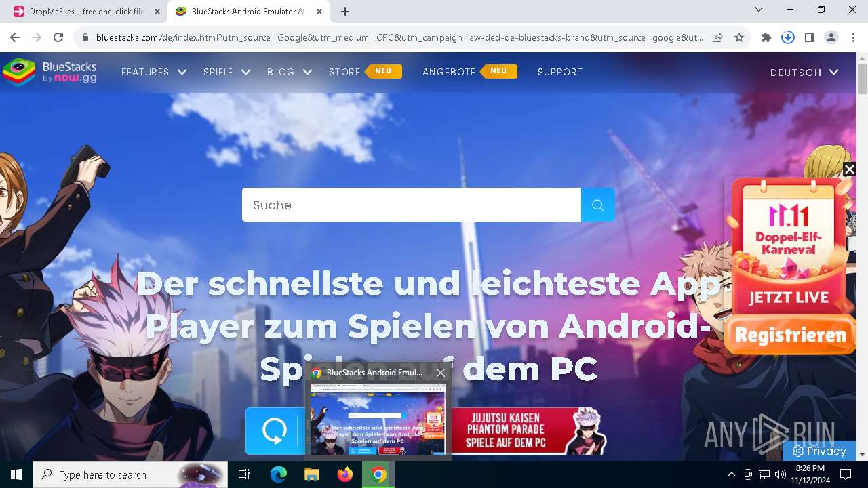Open the SUPPORT menu item
This screenshot has height=488, width=868.
(560, 72)
